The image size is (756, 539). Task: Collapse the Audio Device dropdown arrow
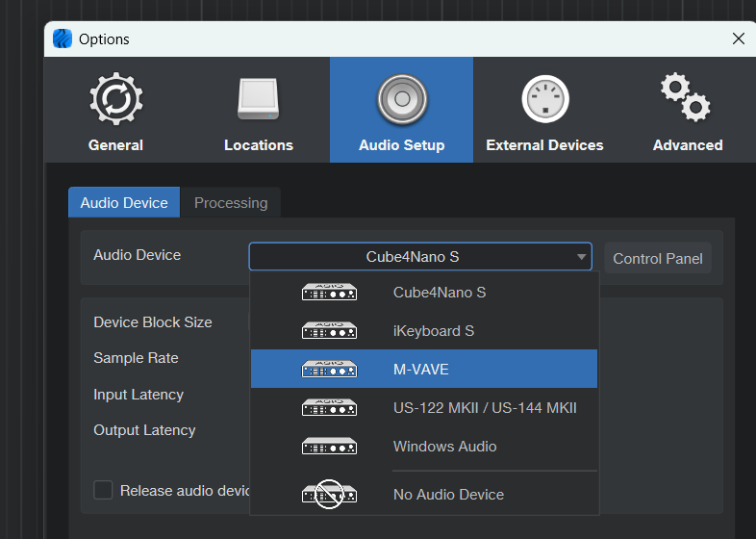(x=581, y=257)
